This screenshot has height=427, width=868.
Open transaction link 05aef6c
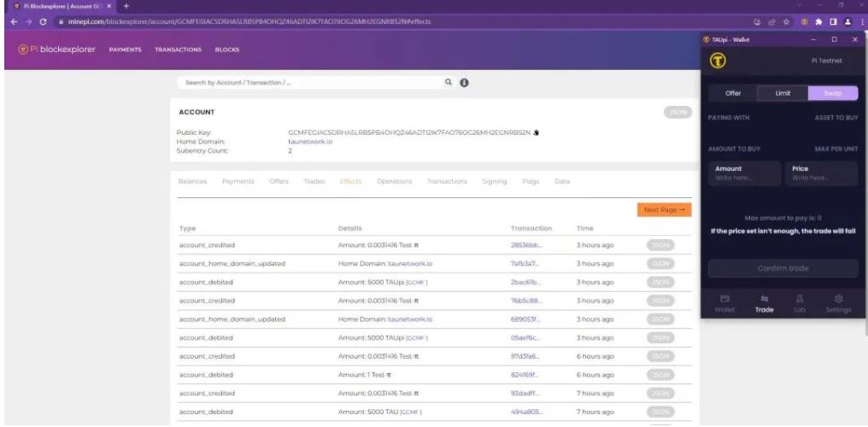tap(525, 338)
